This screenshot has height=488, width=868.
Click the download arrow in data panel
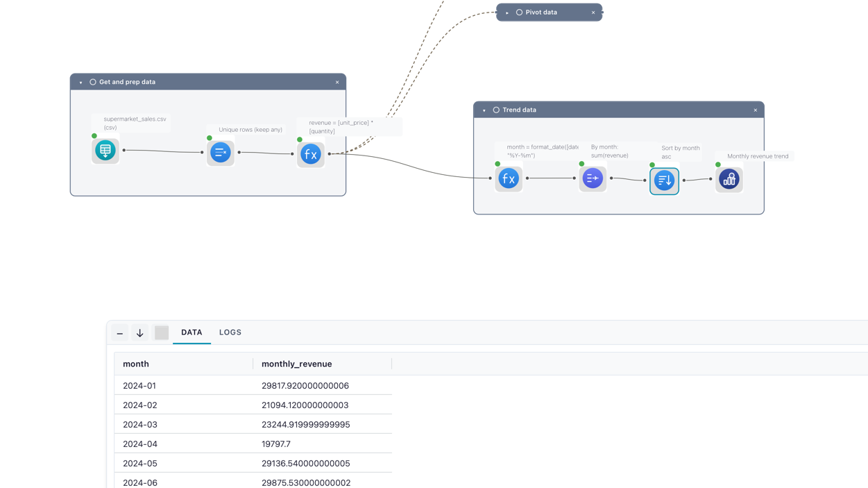(139, 333)
